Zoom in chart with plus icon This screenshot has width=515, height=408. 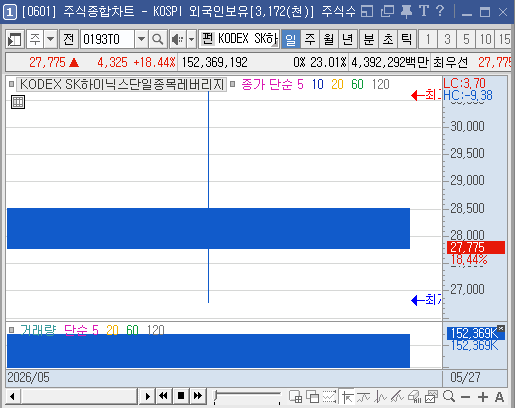[483, 397]
